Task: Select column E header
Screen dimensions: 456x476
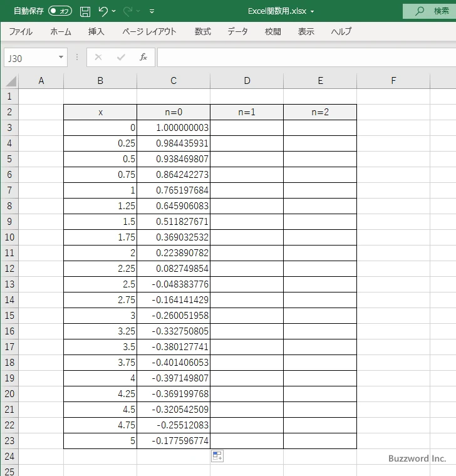Action: (320, 81)
